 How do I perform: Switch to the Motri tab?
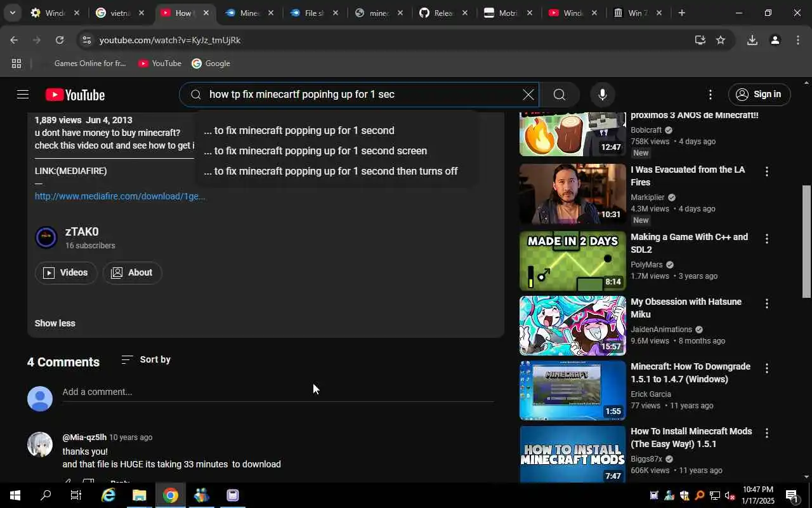[x=507, y=13]
